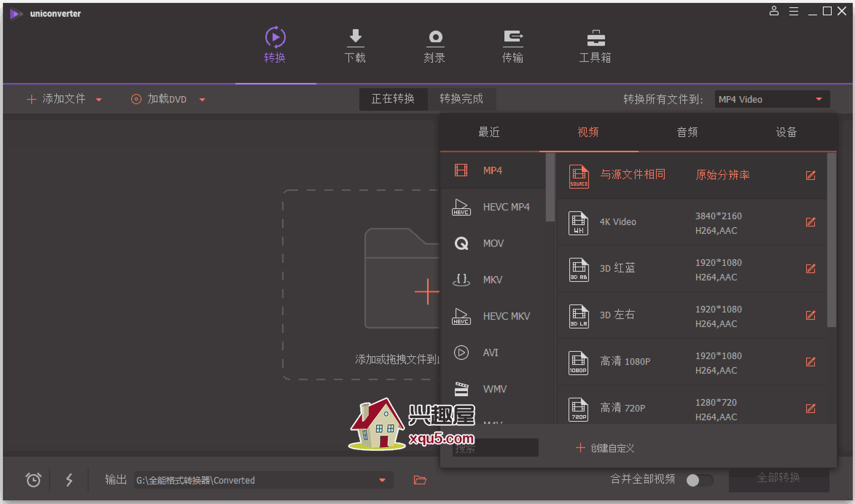Screen dimensions: 855x504
Task: Open the 正在转换 tab
Action: pos(393,99)
